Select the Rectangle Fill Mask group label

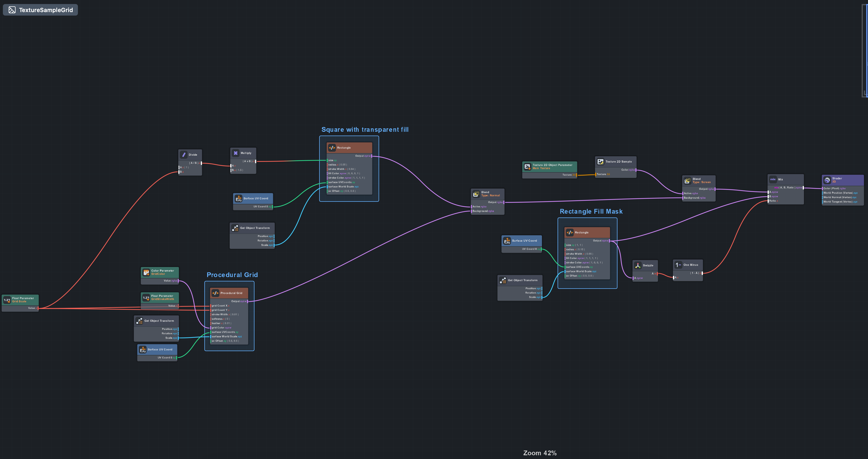(591, 212)
